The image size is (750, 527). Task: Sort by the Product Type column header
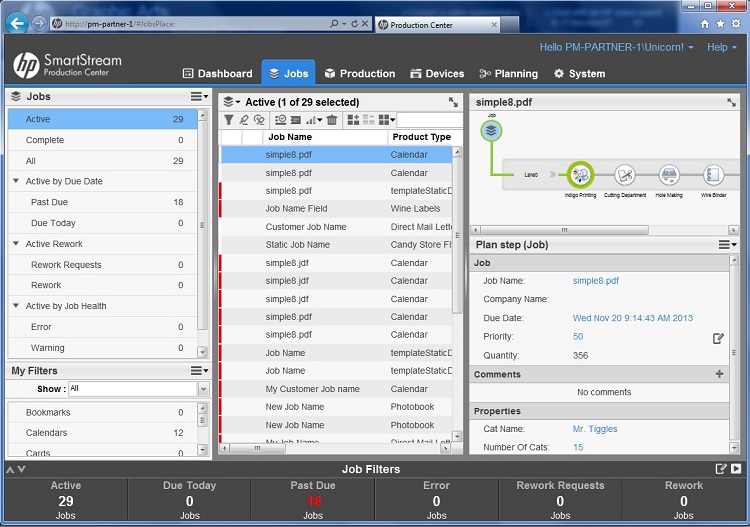421,137
